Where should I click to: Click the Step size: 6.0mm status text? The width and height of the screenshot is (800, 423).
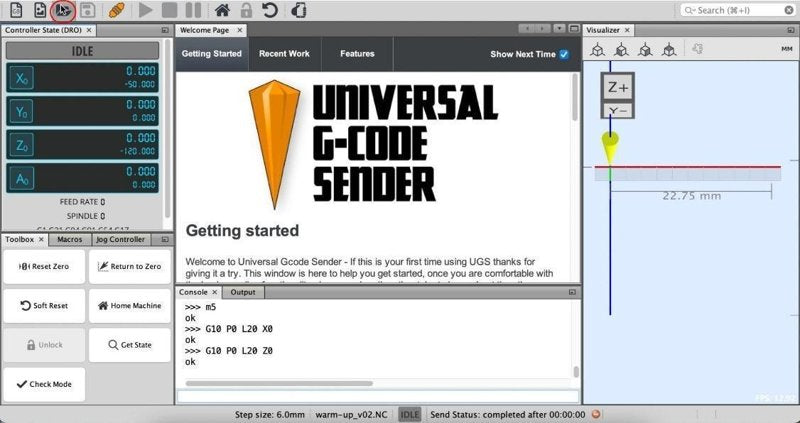tap(270, 414)
